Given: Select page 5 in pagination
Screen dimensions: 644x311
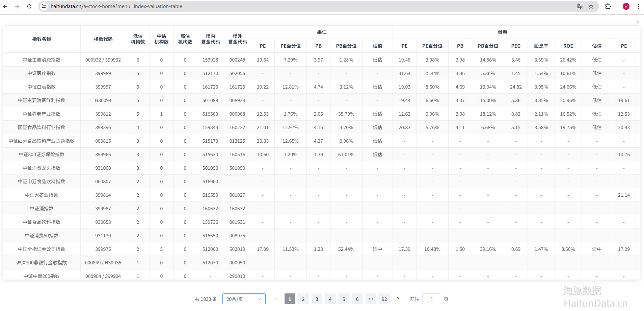Looking at the screenshot, I should tap(344, 299).
